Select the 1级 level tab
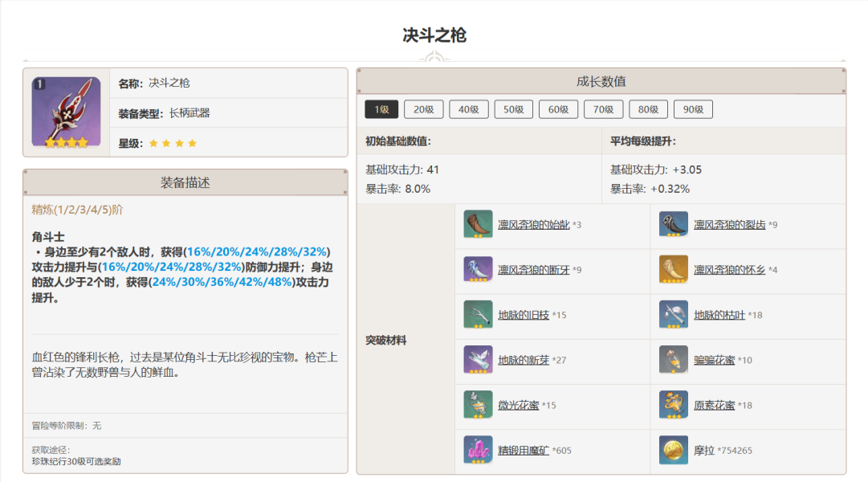 [381, 109]
